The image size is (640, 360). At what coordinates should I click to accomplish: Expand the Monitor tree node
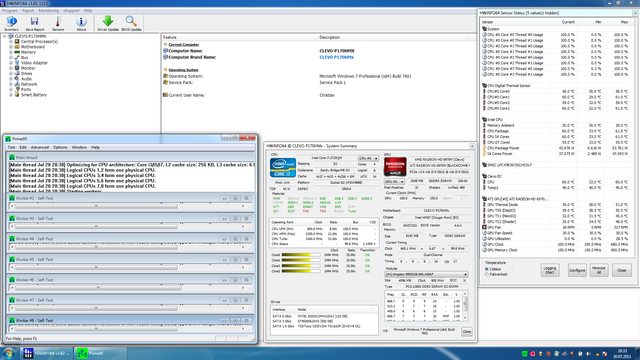[11, 68]
